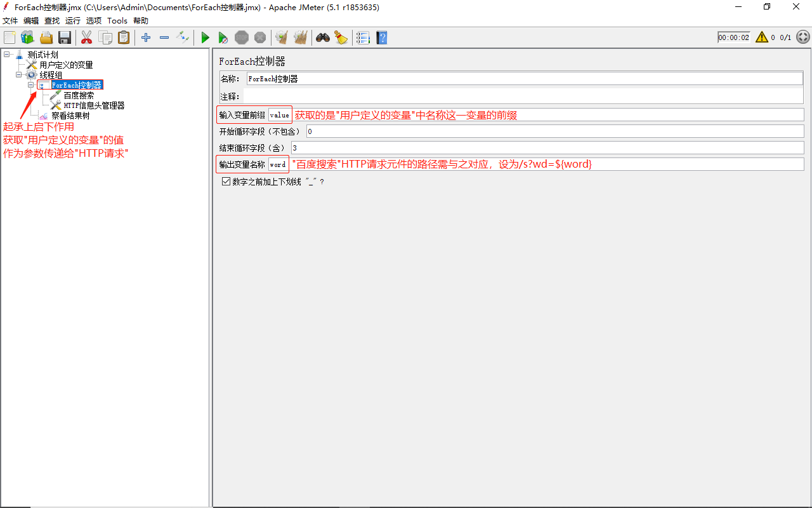
Task: Cut selection using the scissors icon
Action: [x=87, y=37]
